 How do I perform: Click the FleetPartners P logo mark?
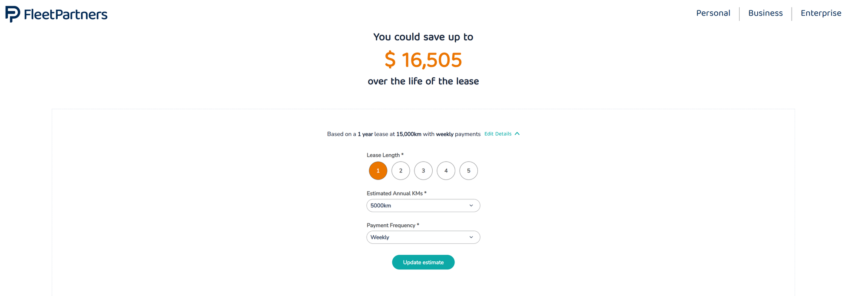[13, 14]
